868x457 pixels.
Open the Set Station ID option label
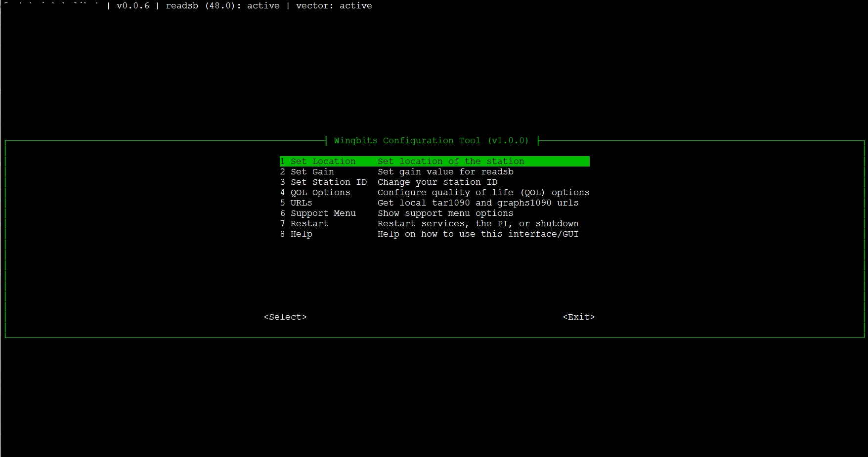[328, 182]
